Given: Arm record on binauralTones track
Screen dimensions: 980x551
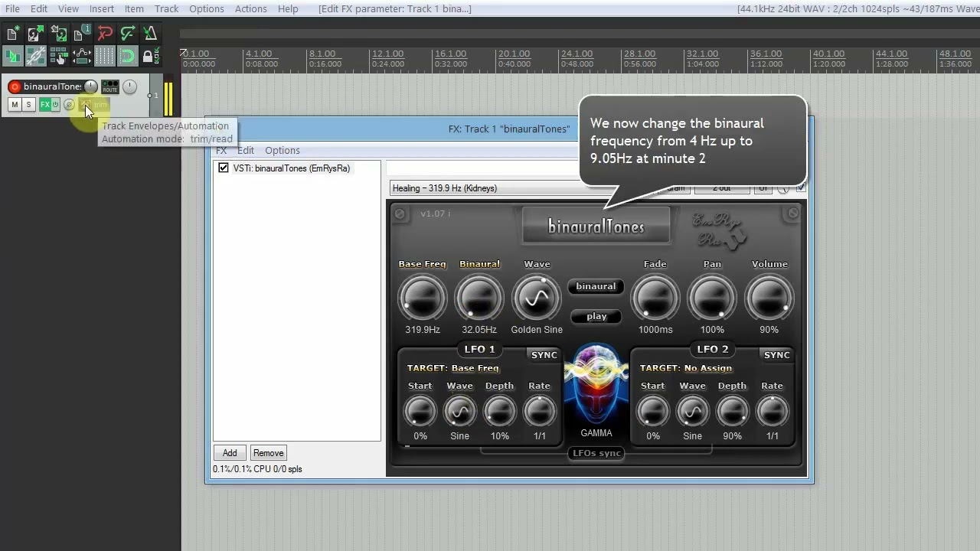Looking at the screenshot, I should [15, 86].
